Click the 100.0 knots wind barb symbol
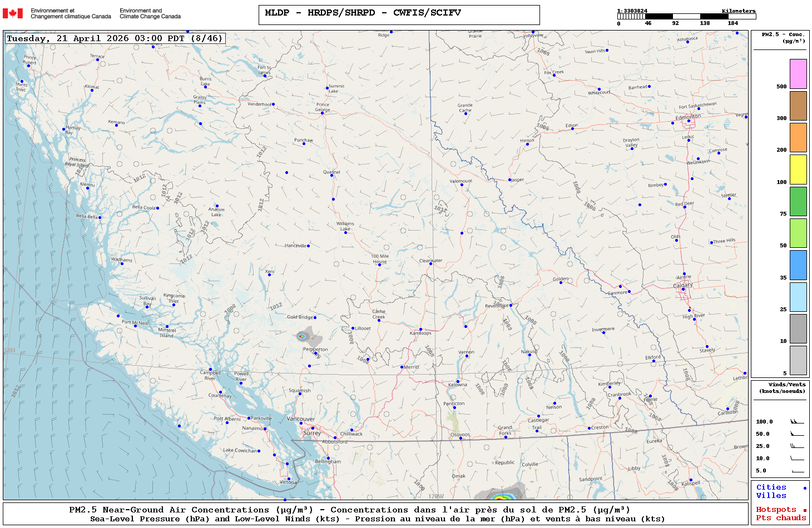812x528 pixels. click(797, 422)
